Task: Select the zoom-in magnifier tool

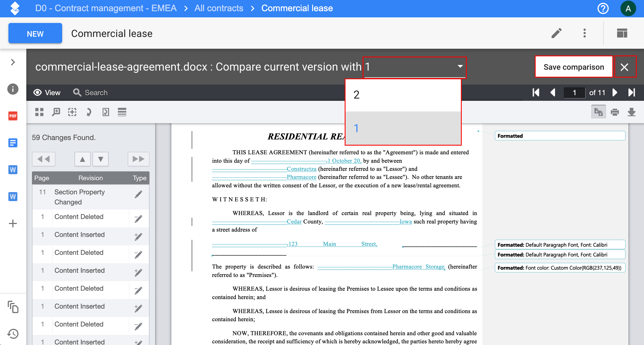Action: pos(56,112)
